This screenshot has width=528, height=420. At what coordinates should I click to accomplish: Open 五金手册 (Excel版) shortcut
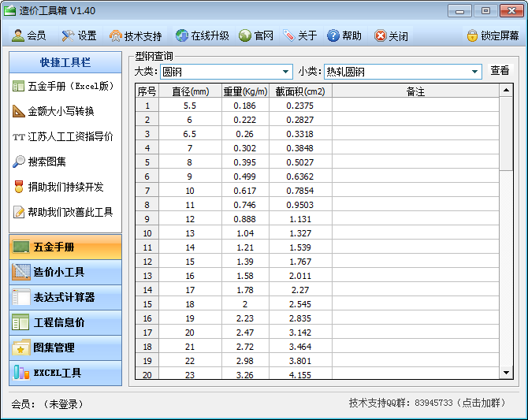(64, 86)
